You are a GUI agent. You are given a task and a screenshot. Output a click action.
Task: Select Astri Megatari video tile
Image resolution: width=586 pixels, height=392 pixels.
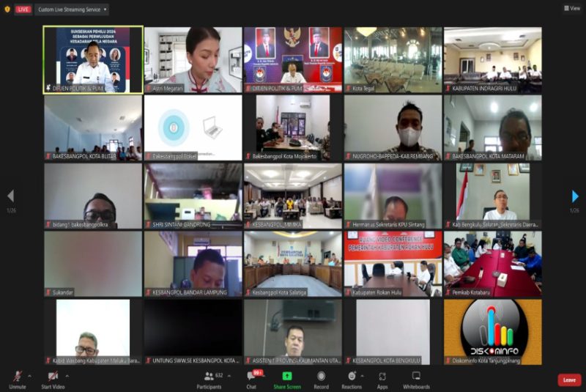tap(193, 60)
